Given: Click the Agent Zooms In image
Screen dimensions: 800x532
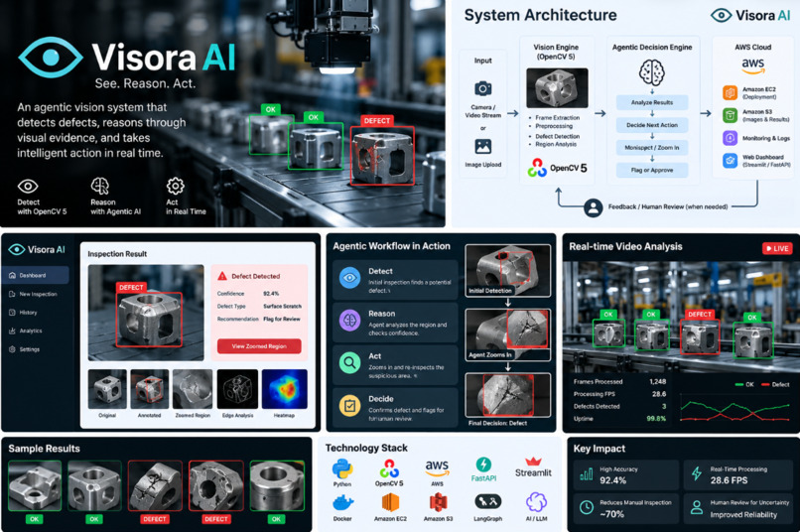Looking at the screenshot, I should 507,334.
